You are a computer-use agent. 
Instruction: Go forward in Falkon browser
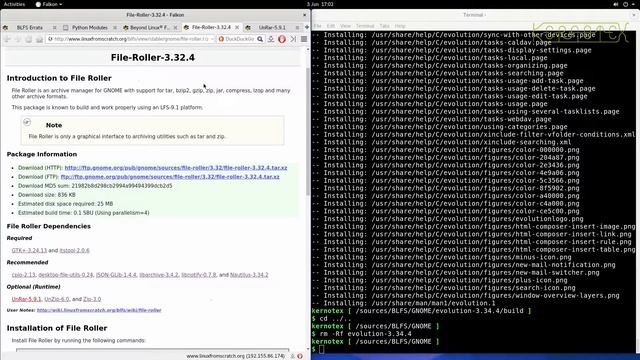pos(18,39)
